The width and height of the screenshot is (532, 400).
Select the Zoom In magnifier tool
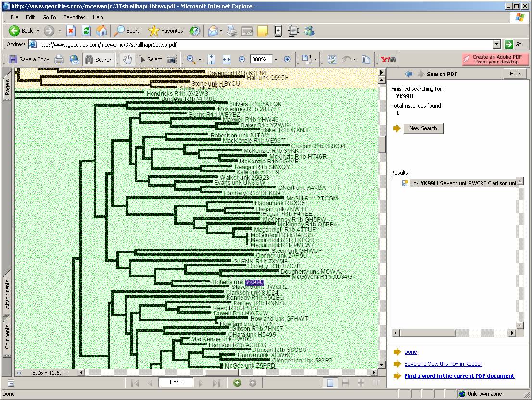(191, 59)
